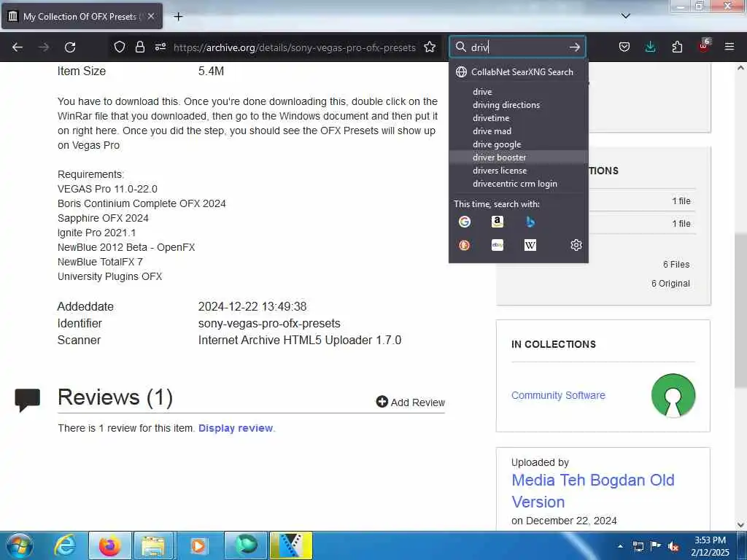The image size is (747, 560).
Task: Open the Display review link
Action: (236, 428)
